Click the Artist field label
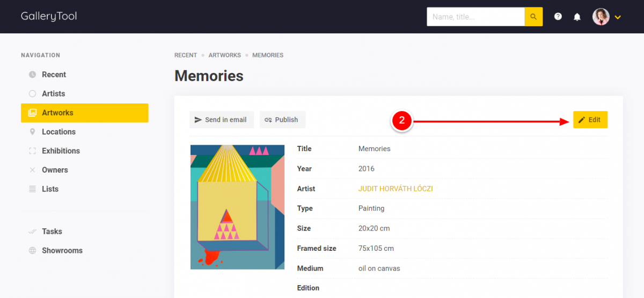This screenshot has width=644, height=298. tap(306, 189)
